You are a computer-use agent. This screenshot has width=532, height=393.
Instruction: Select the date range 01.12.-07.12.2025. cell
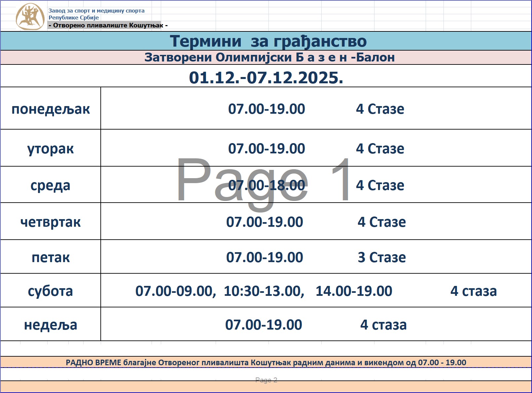[266, 78]
